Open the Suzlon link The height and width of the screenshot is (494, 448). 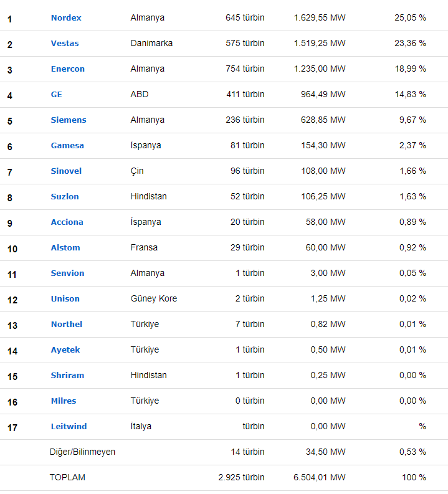click(65, 197)
